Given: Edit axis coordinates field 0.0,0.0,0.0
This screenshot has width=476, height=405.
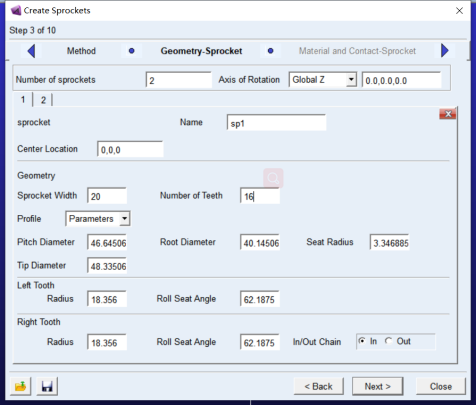Looking at the screenshot, I should coord(402,80).
